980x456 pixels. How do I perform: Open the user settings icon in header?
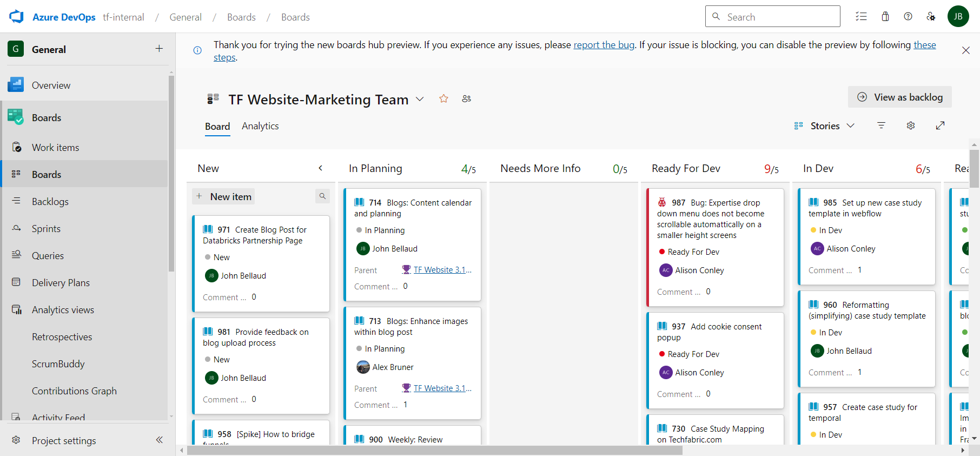[x=931, y=17]
